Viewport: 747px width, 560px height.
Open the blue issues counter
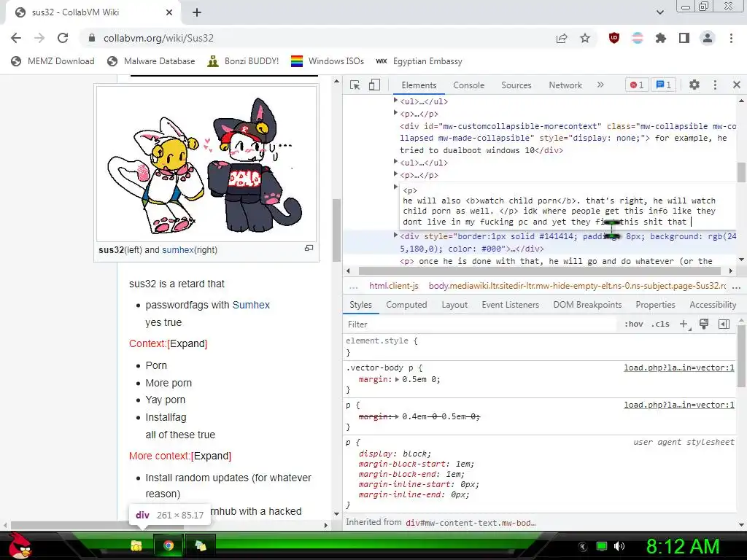pyautogui.click(x=664, y=85)
